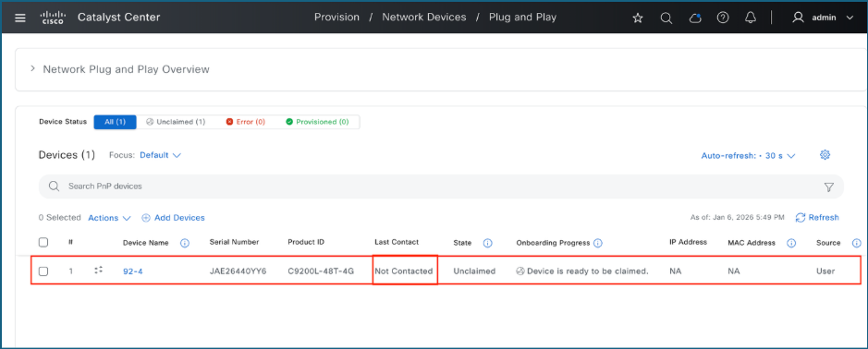Open the notifications bell

pyautogui.click(x=751, y=18)
